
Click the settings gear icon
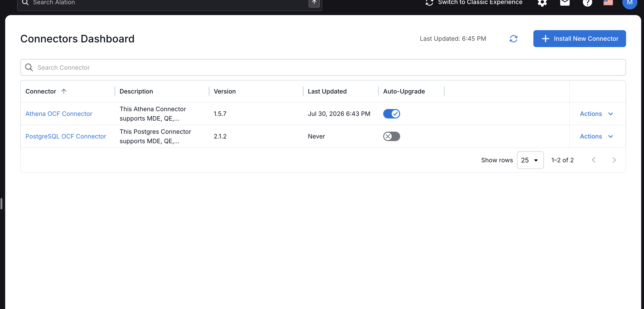point(542,3)
